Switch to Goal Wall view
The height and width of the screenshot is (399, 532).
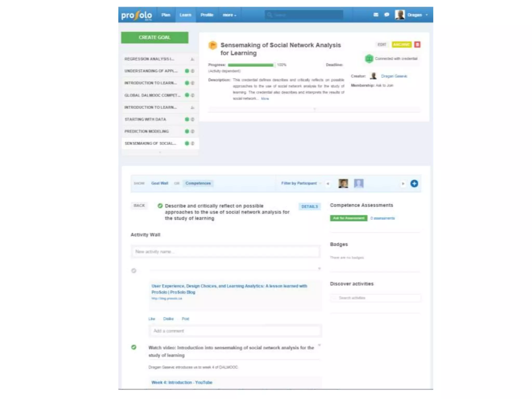point(159,183)
